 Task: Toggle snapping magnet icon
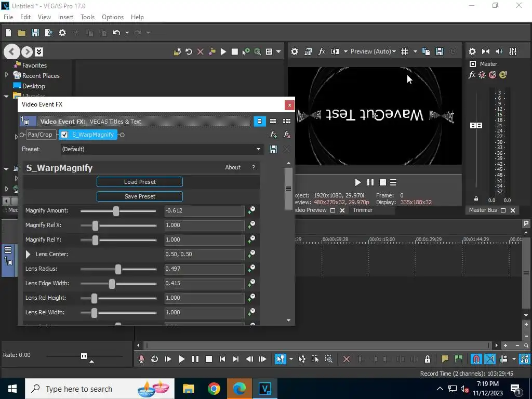[476, 359]
